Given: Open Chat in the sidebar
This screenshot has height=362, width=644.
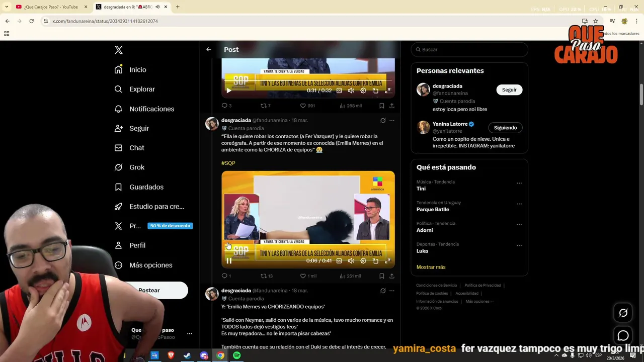Looking at the screenshot, I should point(129,148).
